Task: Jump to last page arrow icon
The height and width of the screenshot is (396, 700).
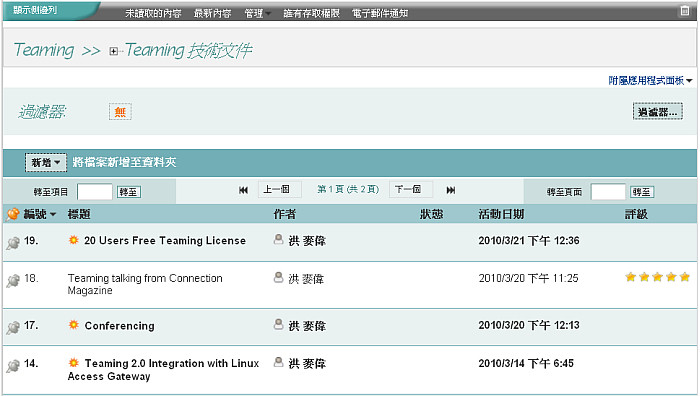Action: click(x=451, y=190)
